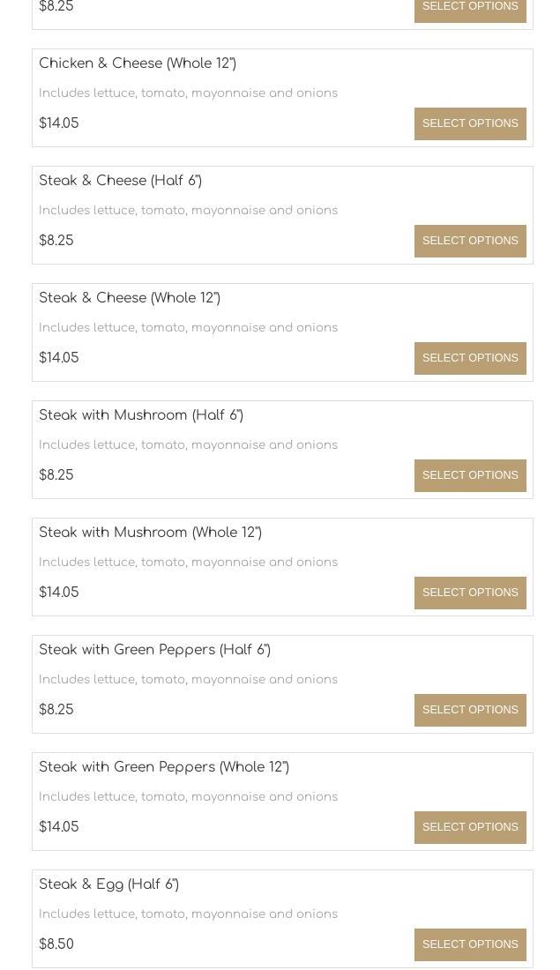This screenshot has height=970, width=560.
Task: Open the Steak & Egg (Half 6") title
Action: tap(108, 884)
